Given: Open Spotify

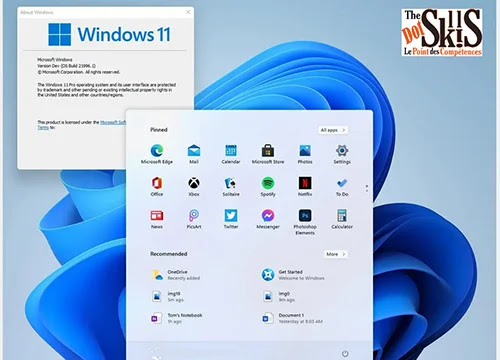Looking at the screenshot, I should 268,187.
